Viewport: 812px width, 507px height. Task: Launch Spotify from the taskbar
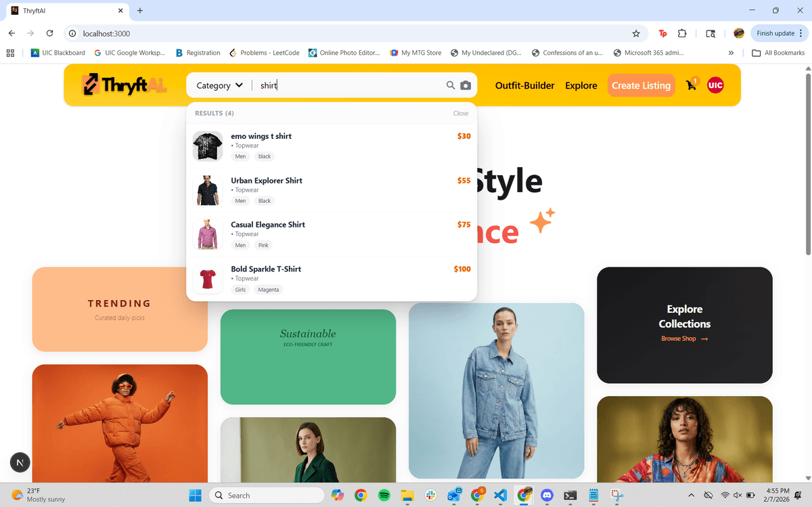[x=384, y=495]
